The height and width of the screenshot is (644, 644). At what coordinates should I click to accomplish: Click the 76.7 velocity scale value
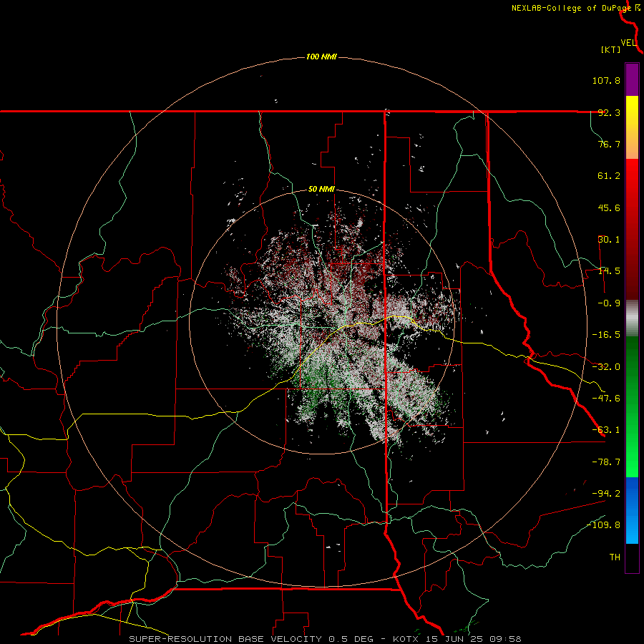(x=609, y=144)
